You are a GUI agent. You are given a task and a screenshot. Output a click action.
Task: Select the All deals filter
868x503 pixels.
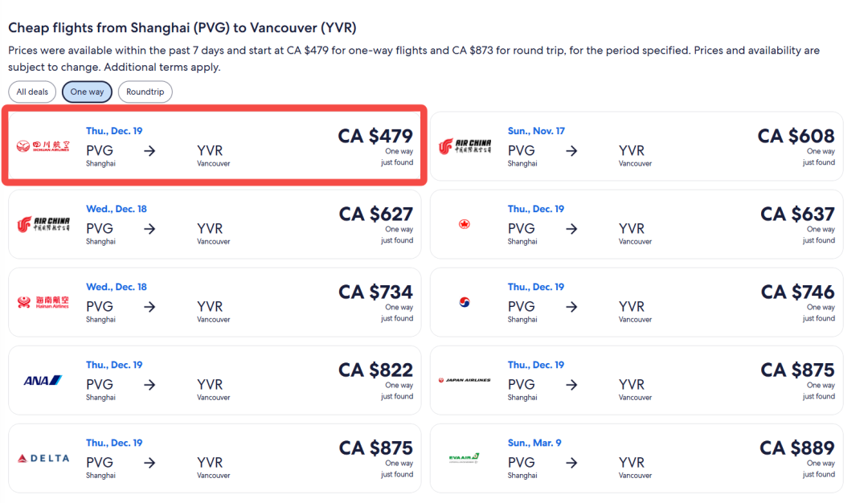point(32,92)
